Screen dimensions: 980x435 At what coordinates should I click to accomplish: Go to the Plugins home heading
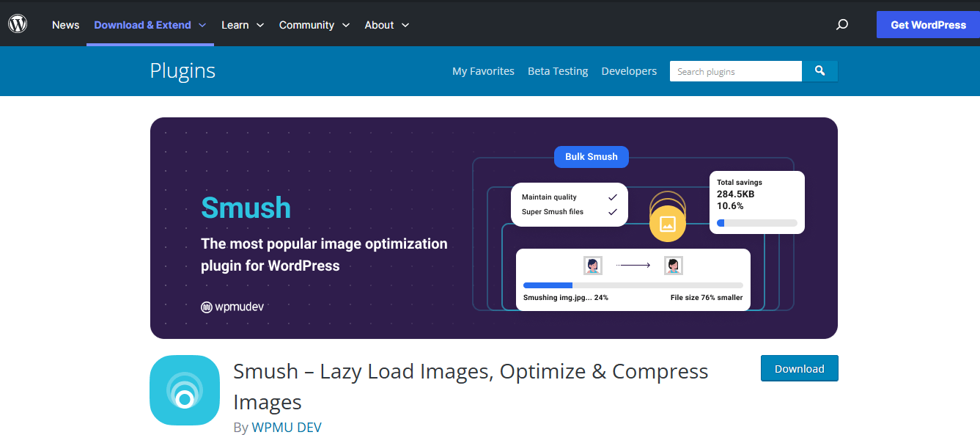coord(183,70)
